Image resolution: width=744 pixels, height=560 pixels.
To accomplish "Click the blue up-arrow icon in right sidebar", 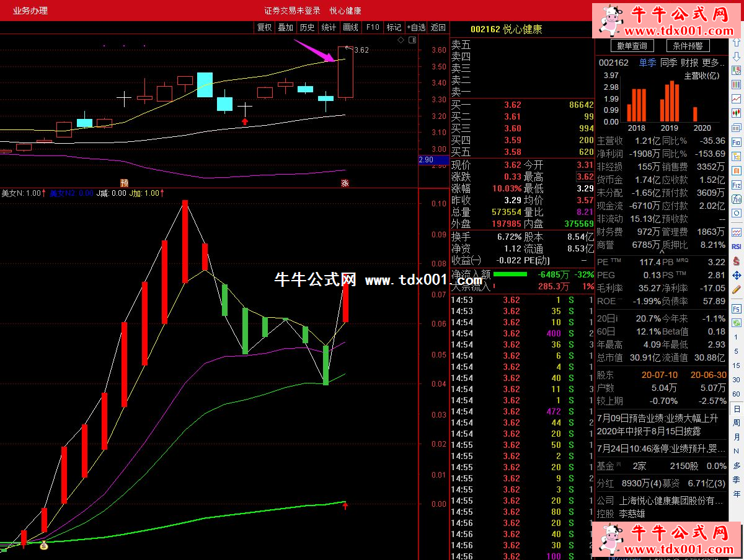I will [737, 43].
